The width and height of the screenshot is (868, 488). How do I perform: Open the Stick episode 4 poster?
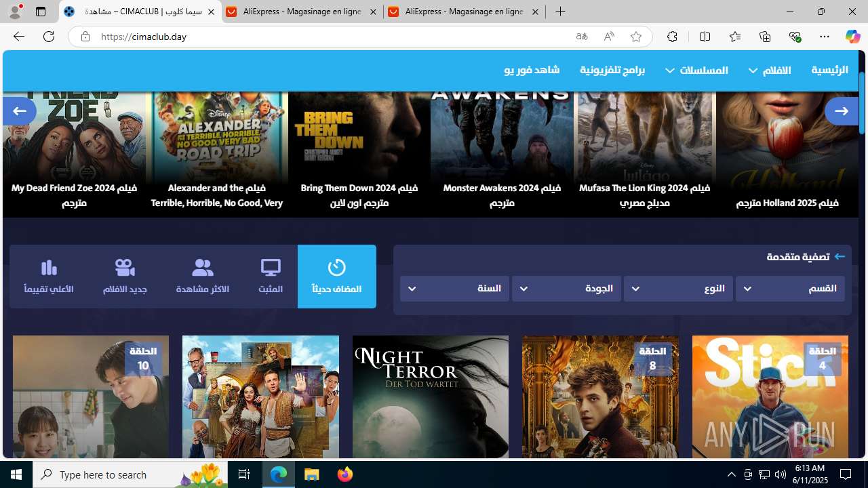(x=770, y=396)
